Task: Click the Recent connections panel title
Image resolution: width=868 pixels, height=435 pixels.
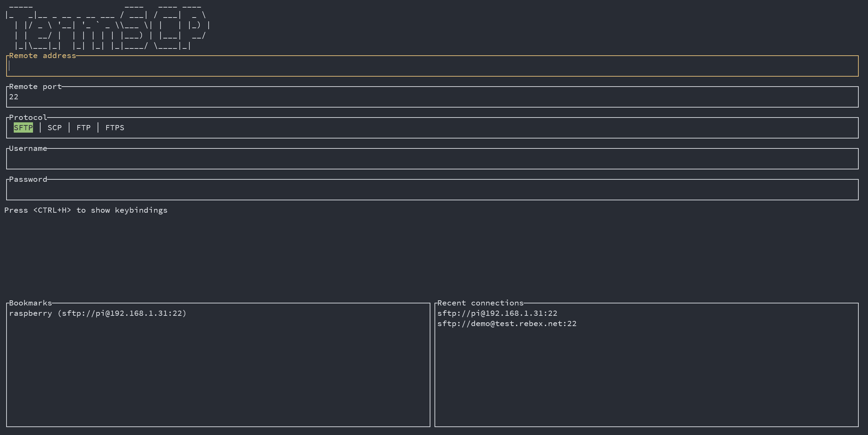Action: pyautogui.click(x=480, y=303)
